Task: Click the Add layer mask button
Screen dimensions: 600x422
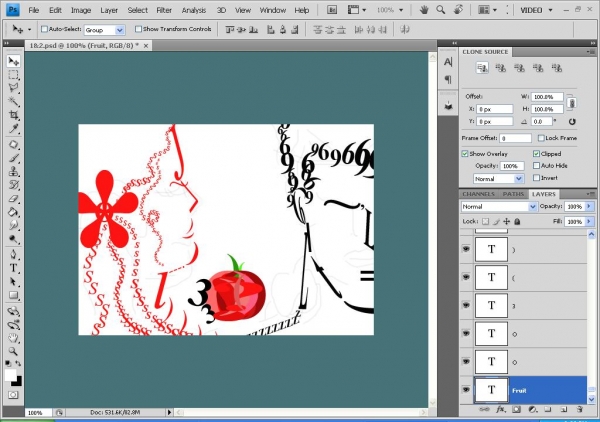Action: tap(516, 409)
